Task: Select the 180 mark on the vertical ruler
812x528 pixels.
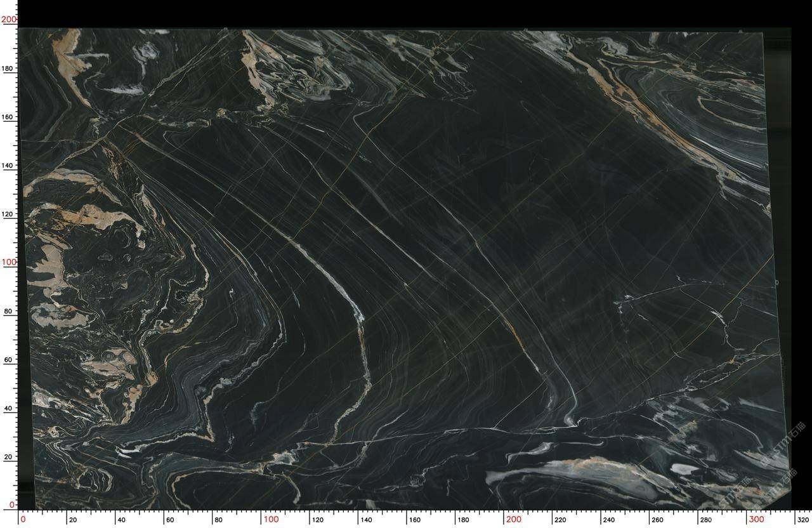Action: (x=8, y=68)
